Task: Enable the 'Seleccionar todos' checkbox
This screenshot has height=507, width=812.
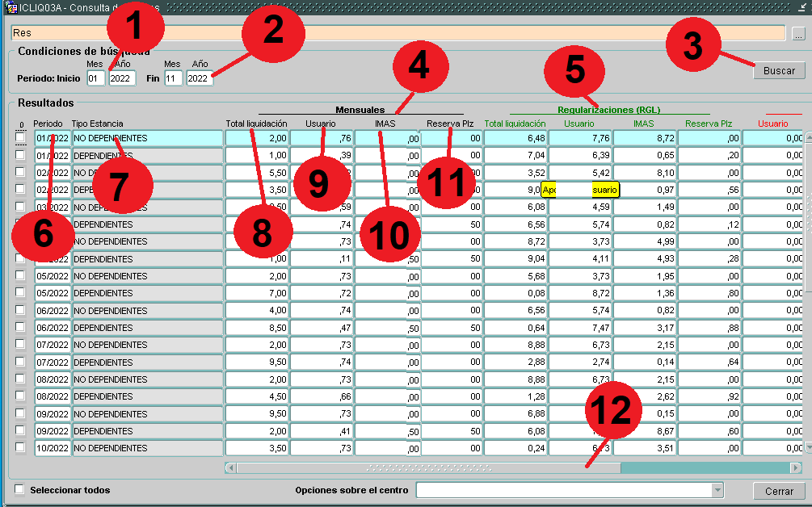Action: 19,489
